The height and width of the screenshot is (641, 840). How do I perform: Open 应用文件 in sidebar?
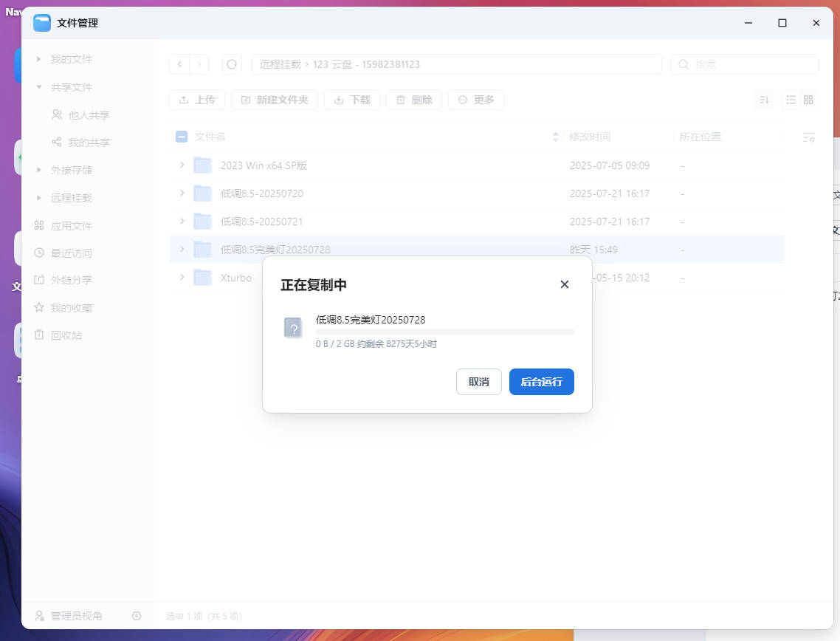(72, 226)
